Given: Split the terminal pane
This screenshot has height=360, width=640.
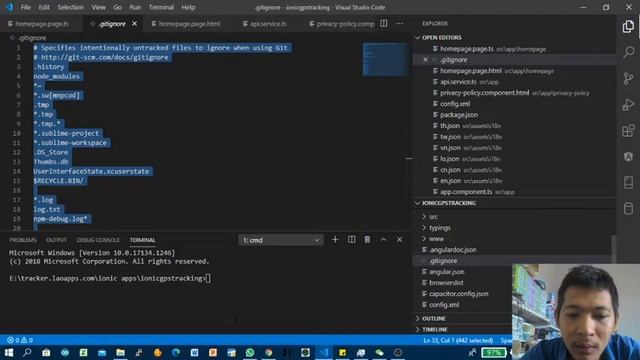Looking at the screenshot, I should click(x=351, y=240).
